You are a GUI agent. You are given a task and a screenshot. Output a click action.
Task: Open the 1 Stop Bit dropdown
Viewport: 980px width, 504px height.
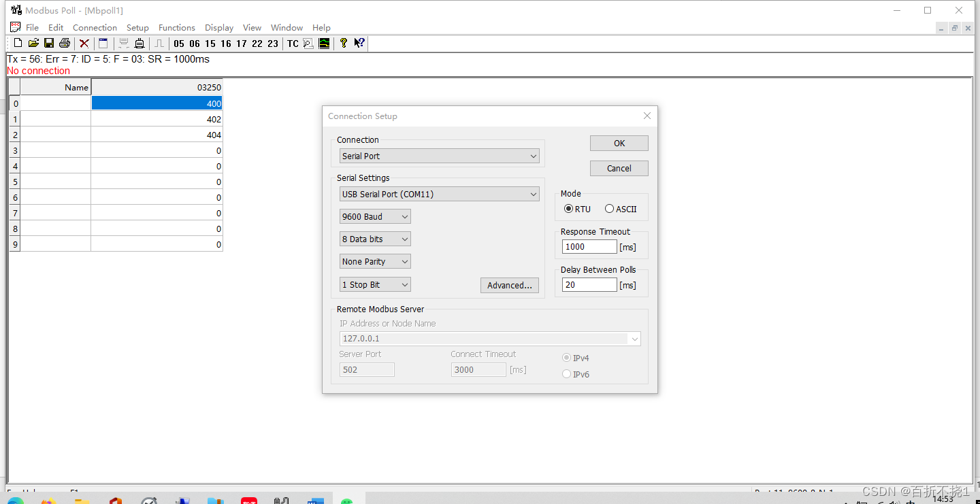(x=375, y=284)
